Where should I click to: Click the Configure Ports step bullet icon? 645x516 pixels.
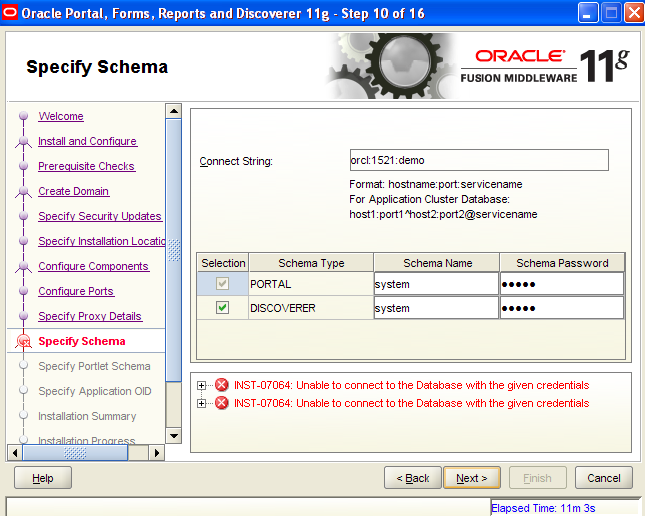[23, 291]
